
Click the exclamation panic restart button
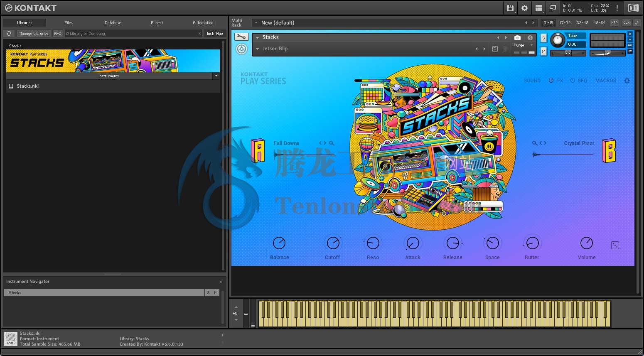pos(617,8)
